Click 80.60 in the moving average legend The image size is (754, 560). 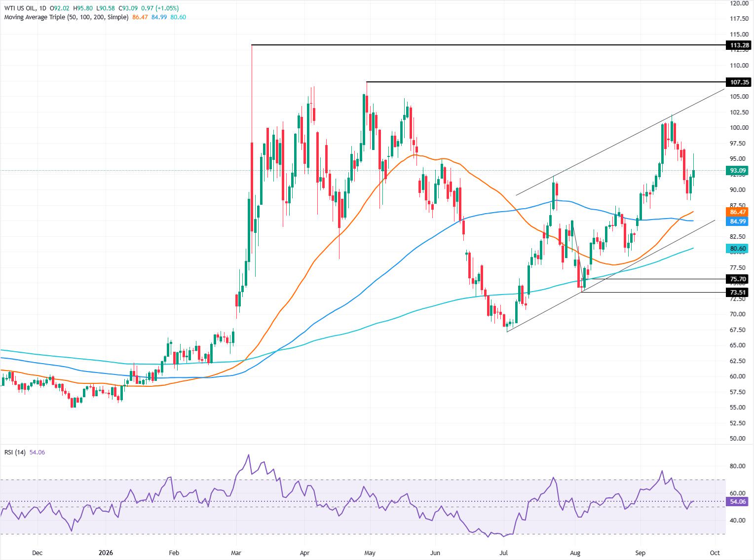tap(178, 17)
